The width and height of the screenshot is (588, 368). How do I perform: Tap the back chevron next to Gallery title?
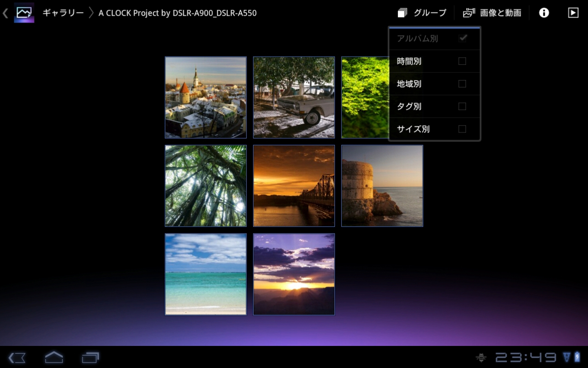5,12
